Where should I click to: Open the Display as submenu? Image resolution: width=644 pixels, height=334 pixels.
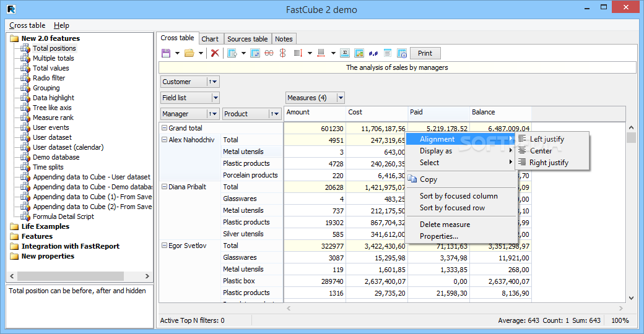(x=461, y=150)
